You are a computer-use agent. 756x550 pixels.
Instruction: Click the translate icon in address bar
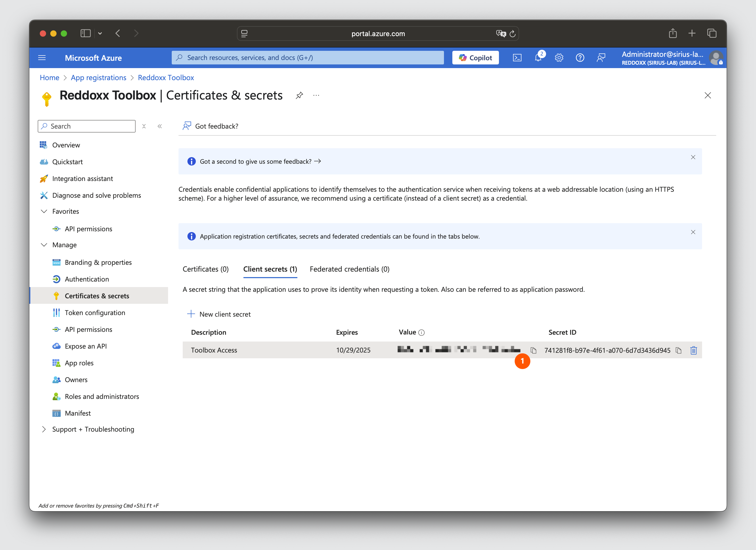coord(501,33)
